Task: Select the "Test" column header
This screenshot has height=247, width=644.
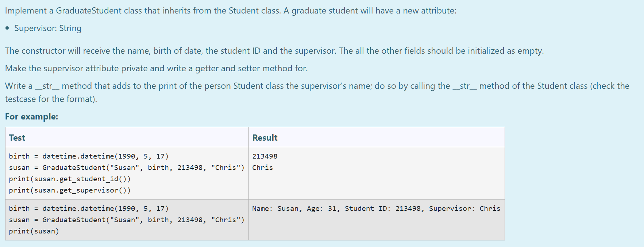Action: pos(17,138)
